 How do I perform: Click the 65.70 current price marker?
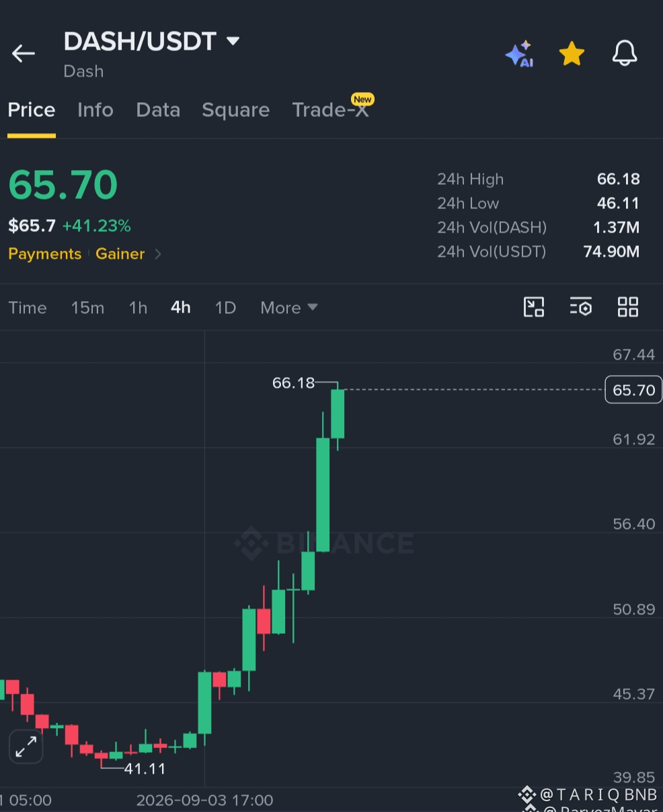[633, 390]
